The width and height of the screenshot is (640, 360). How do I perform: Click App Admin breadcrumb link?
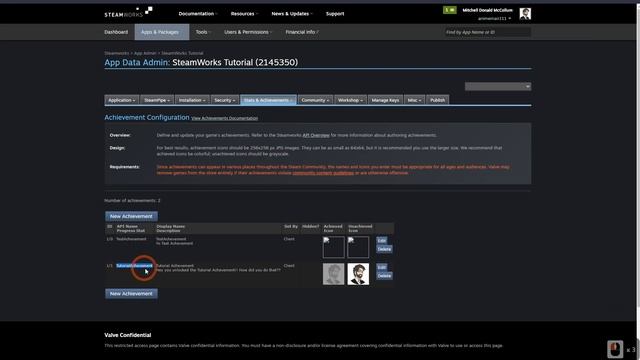coord(145,53)
